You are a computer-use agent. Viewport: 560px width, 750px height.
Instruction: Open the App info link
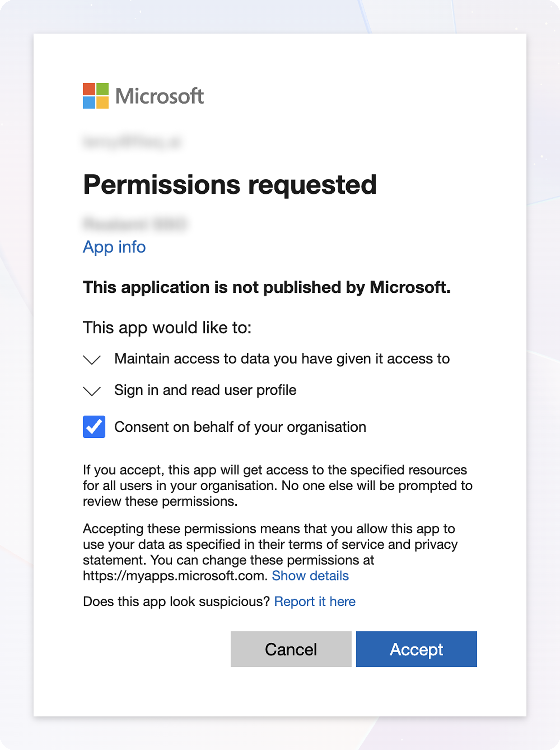pos(114,247)
